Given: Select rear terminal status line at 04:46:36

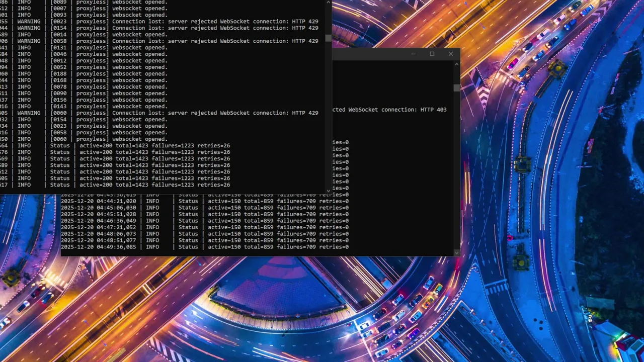Looking at the screenshot, I should (x=205, y=221).
